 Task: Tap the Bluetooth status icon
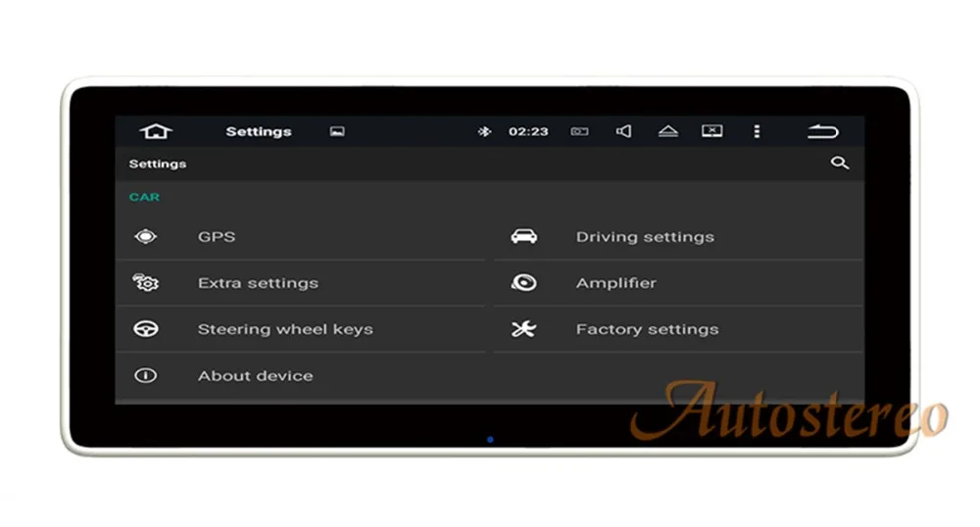(x=484, y=131)
